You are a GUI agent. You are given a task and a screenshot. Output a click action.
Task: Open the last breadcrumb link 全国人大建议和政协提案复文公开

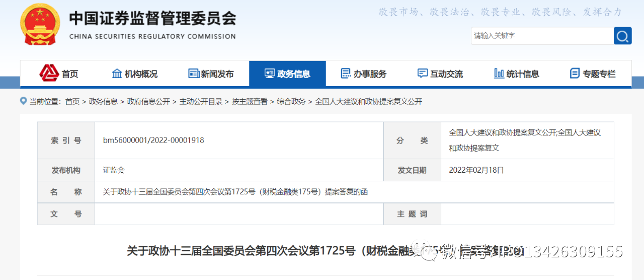tap(368, 101)
